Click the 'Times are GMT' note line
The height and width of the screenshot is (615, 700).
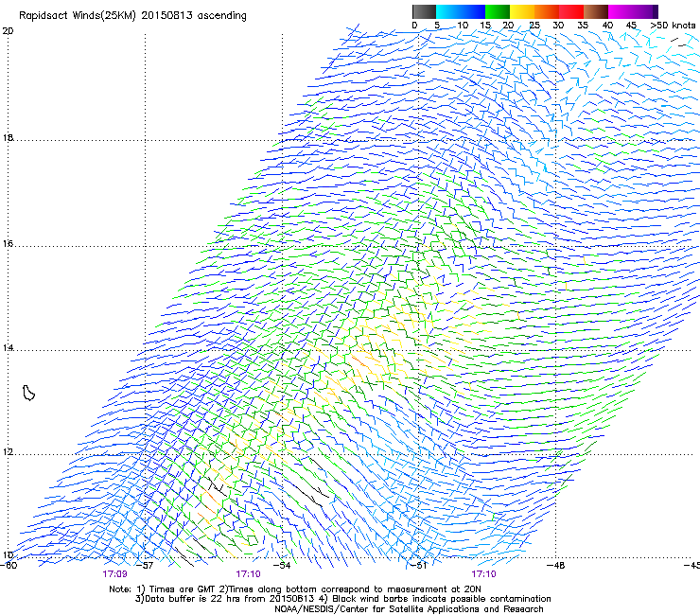(x=294, y=589)
